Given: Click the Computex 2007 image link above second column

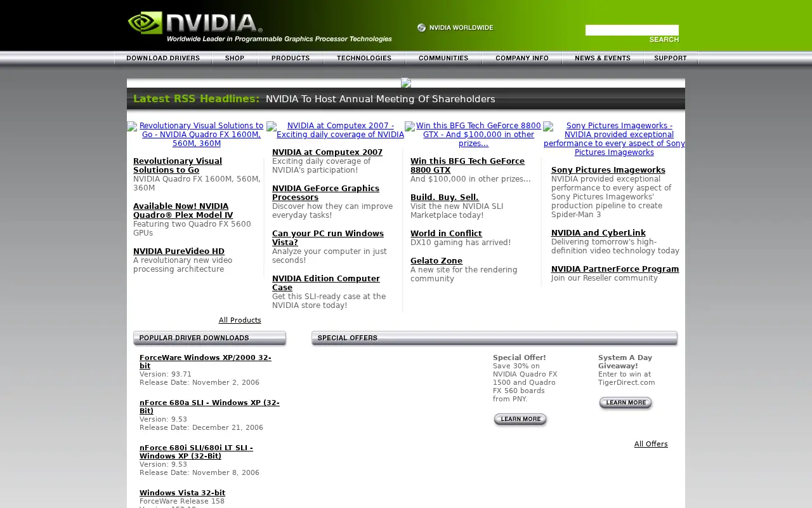Looking at the screenshot, I should 335,130.
